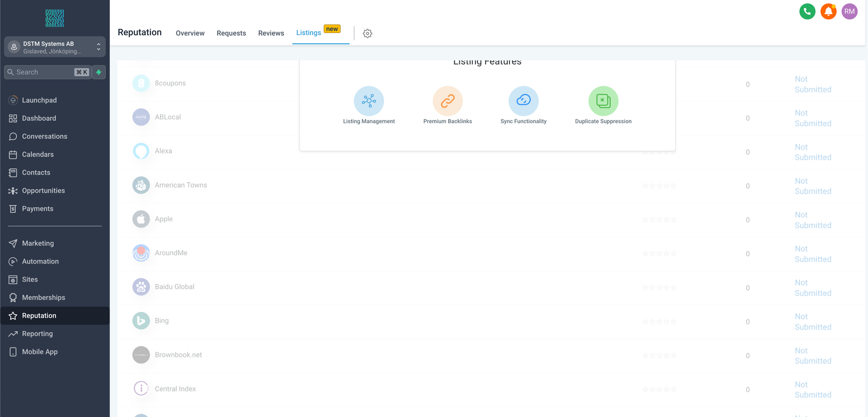Click the Bing listing row
This screenshot has width=868, height=417.
pos(162,321)
